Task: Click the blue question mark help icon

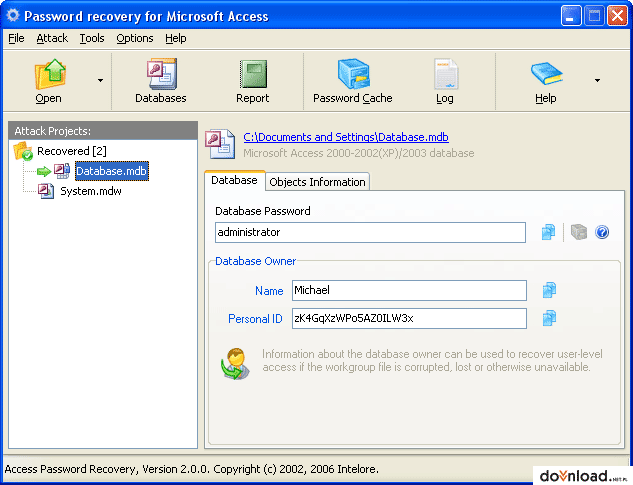Action: 602,232
